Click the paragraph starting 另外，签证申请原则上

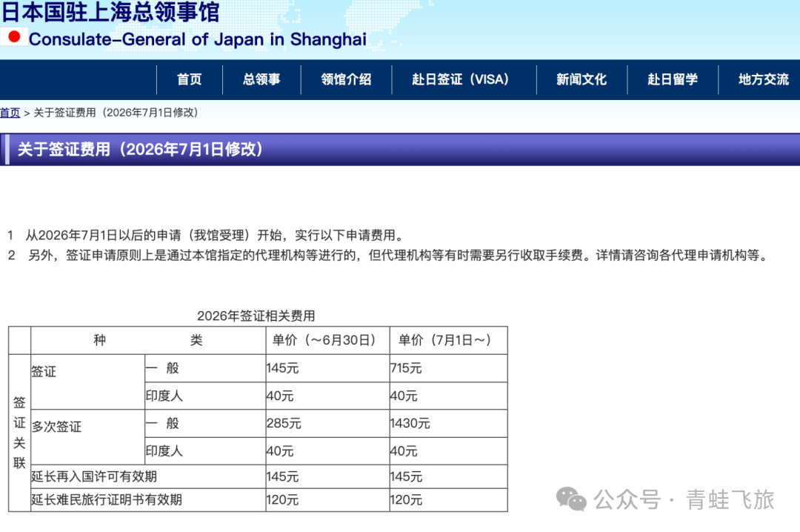pos(399,256)
